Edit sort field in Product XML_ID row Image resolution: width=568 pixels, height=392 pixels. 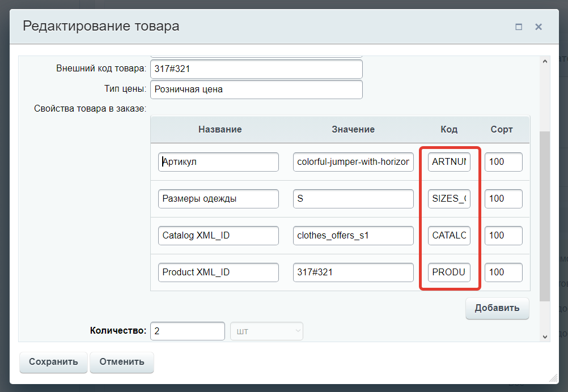click(x=503, y=272)
